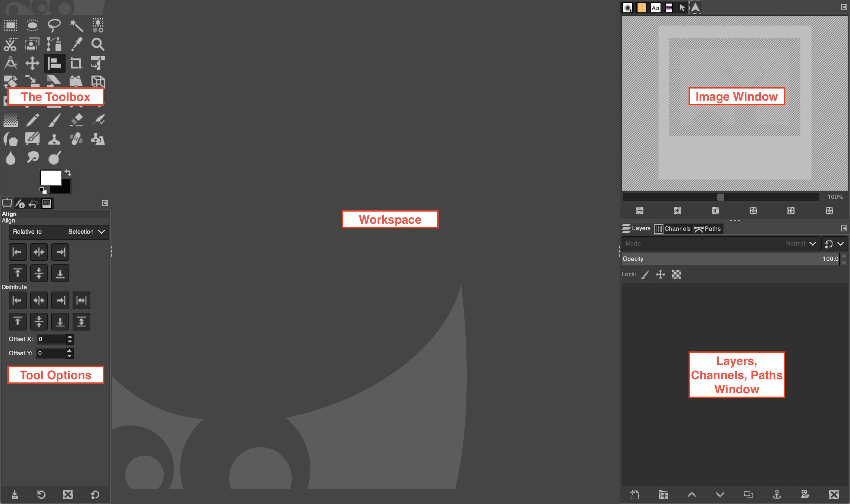
Task: Select the Paintbrush tool
Action: point(54,120)
